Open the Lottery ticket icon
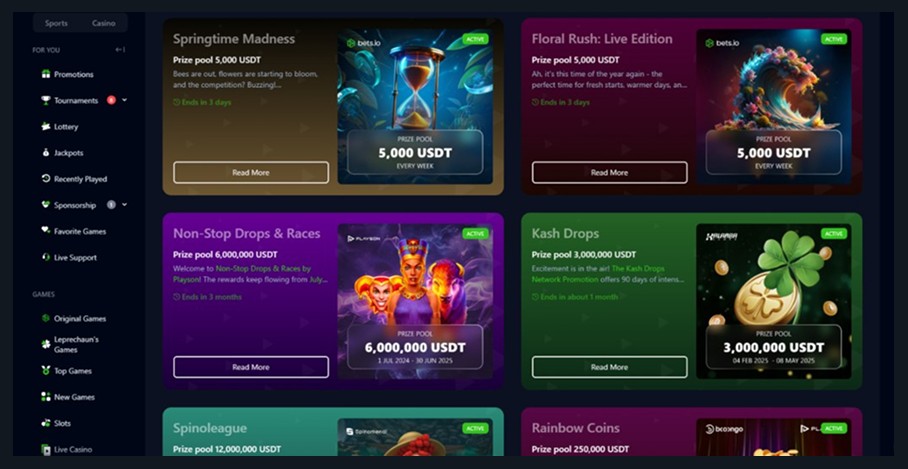The image size is (908, 469). pyautogui.click(x=46, y=126)
